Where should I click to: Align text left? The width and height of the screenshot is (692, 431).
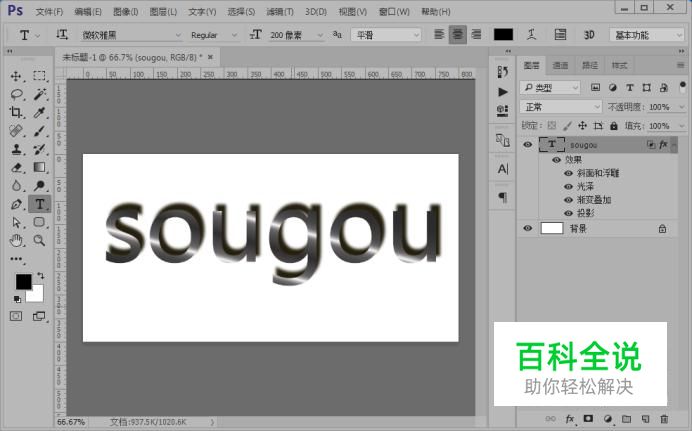[439, 34]
